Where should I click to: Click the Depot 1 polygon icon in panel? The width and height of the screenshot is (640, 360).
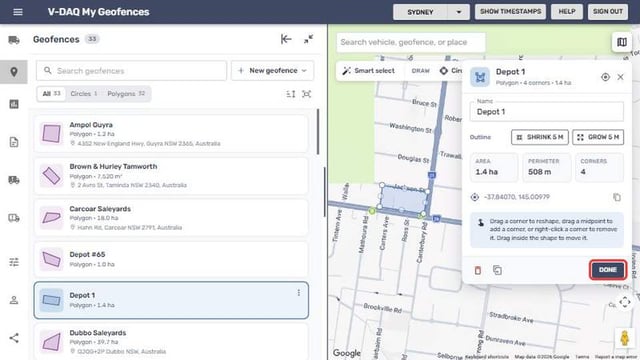click(x=480, y=77)
